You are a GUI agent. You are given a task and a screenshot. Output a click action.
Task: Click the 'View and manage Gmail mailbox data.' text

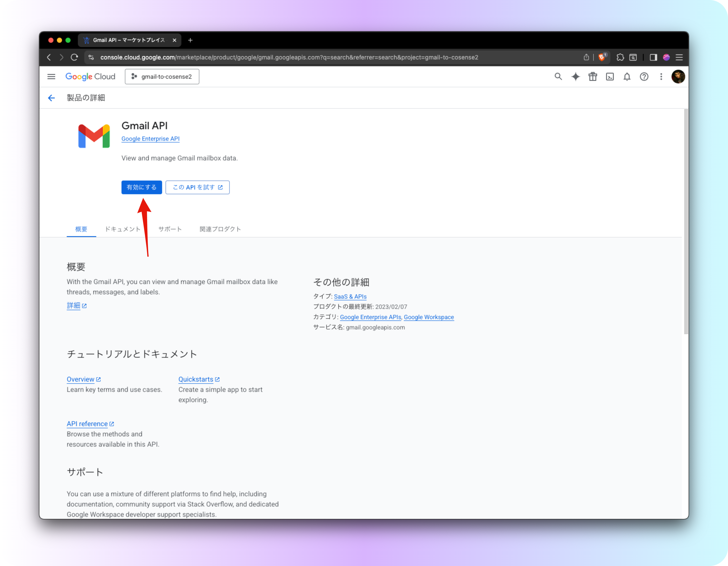coord(179,158)
